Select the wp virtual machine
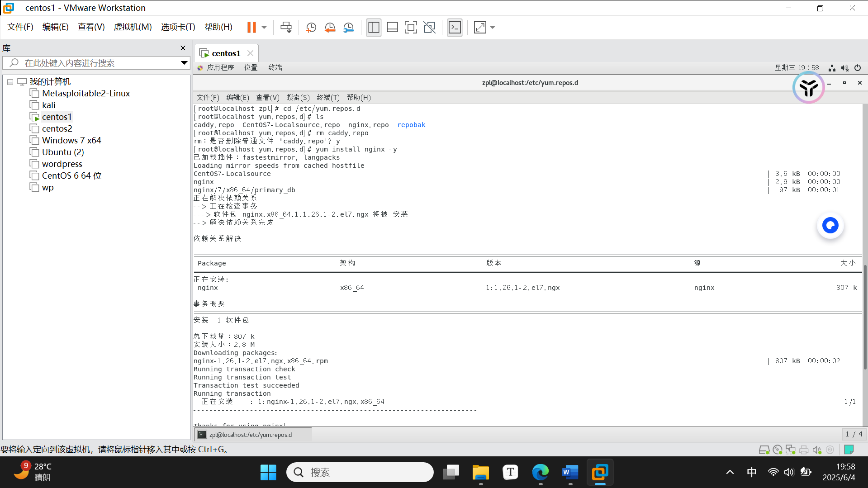The image size is (868, 488). tap(47, 187)
